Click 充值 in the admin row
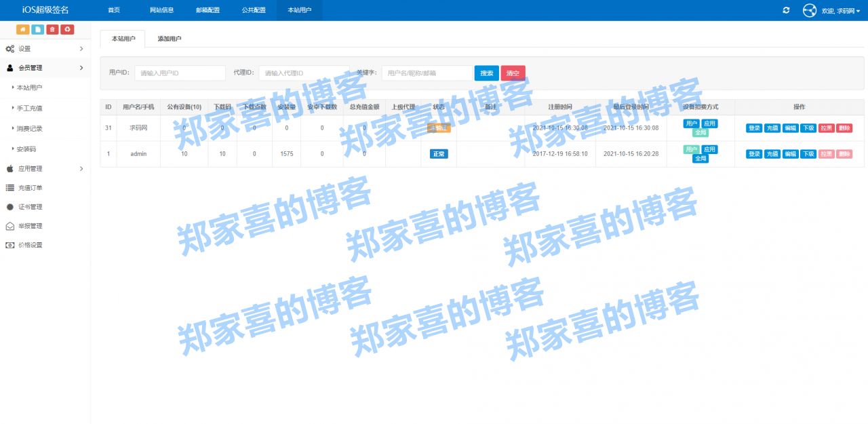 point(772,154)
